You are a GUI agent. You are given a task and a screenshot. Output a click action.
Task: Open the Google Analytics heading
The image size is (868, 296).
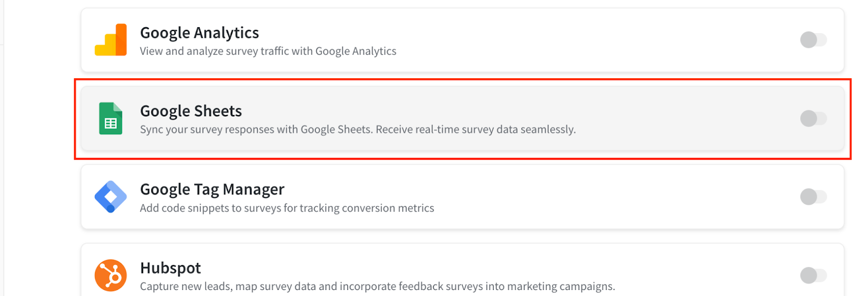[x=200, y=33]
